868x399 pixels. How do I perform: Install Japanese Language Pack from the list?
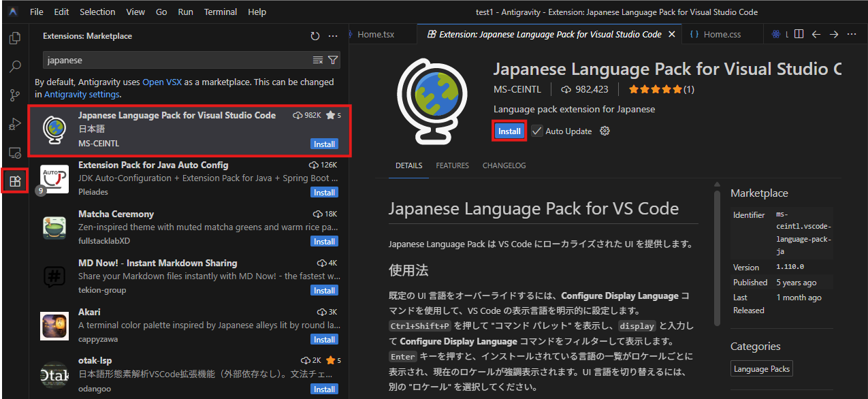tap(324, 144)
